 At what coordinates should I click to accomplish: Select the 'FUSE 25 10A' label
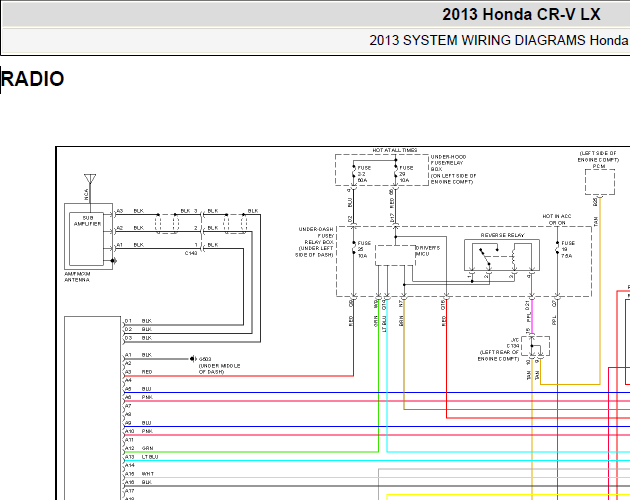(x=364, y=249)
